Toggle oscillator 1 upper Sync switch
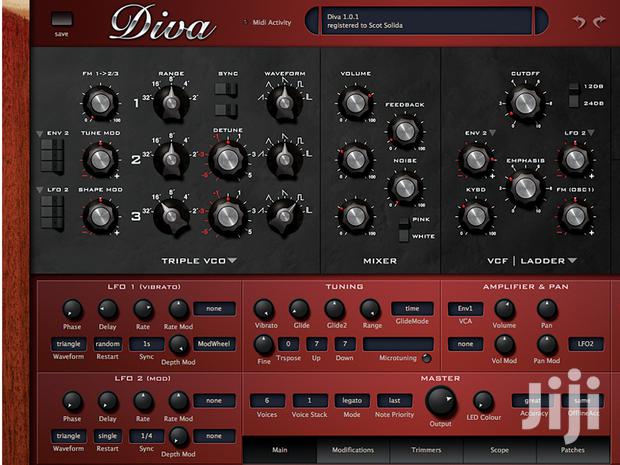The image size is (620, 465). tap(226, 89)
